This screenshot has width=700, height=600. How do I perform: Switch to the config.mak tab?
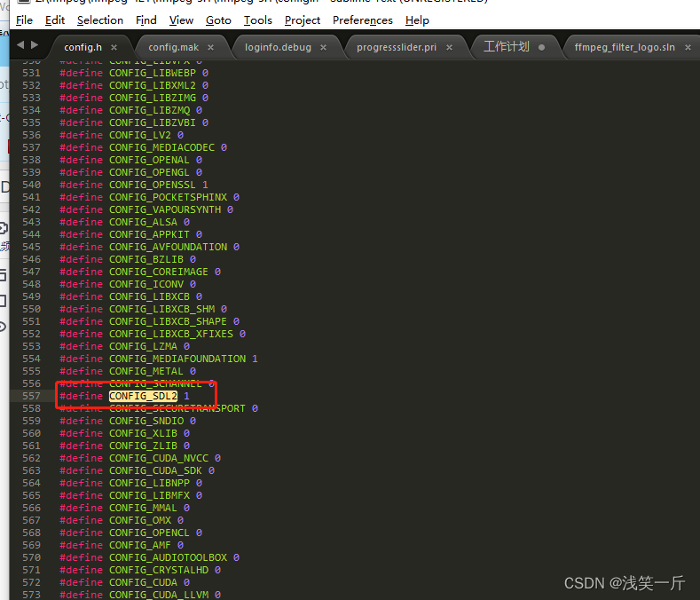(x=173, y=47)
